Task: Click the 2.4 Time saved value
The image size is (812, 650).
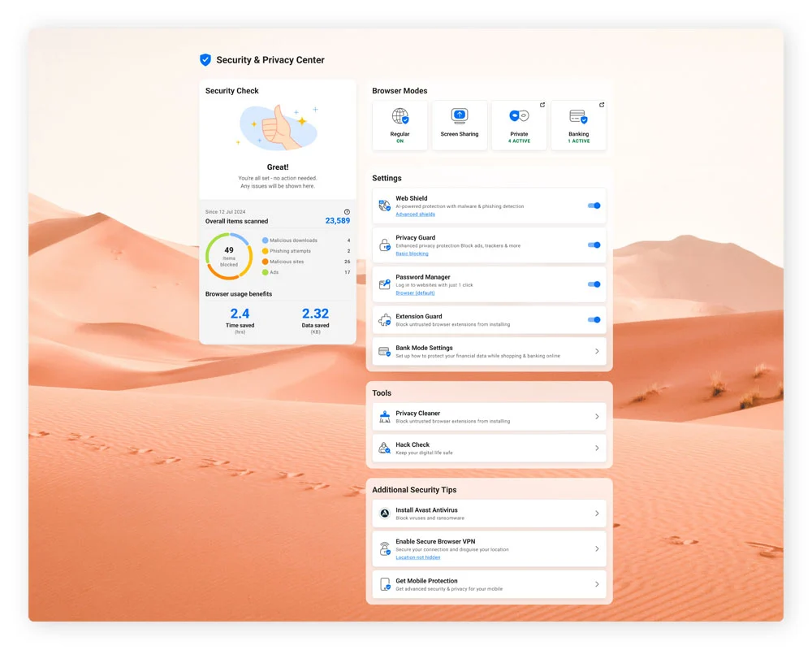Action: (240, 314)
